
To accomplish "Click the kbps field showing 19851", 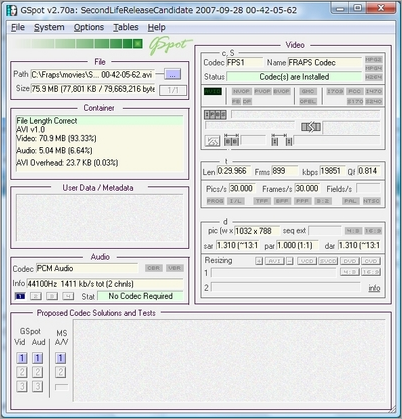I will point(332,171).
